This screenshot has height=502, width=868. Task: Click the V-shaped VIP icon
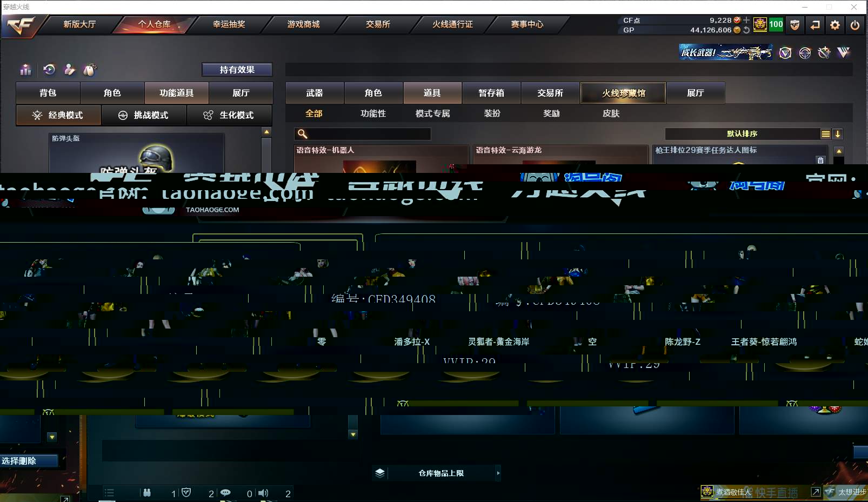click(844, 52)
